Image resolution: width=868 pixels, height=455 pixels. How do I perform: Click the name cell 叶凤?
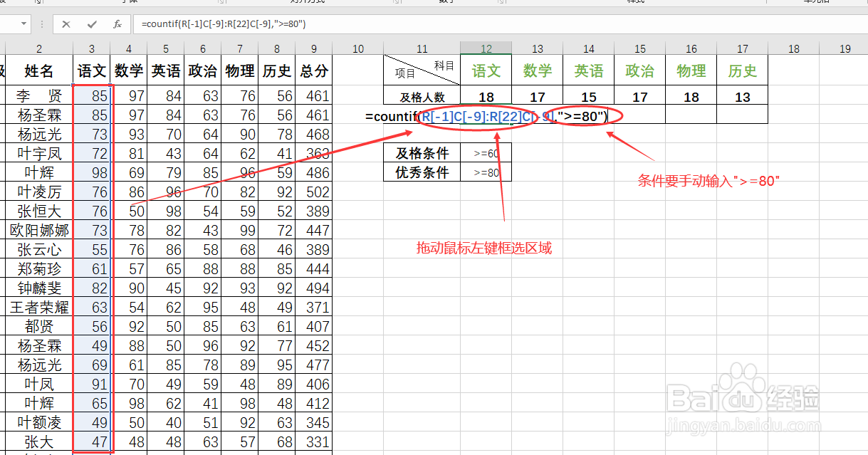pyautogui.click(x=39, y=384)
